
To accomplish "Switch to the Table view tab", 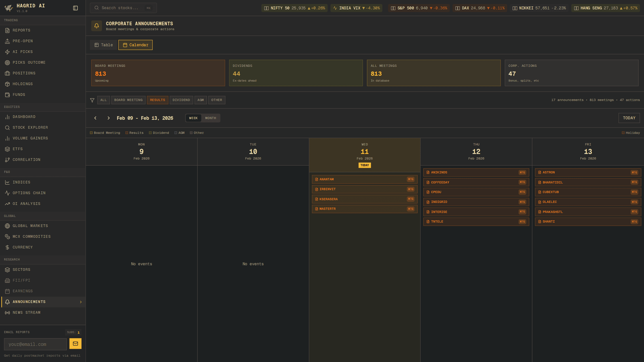I will click(x=104, y=45).
